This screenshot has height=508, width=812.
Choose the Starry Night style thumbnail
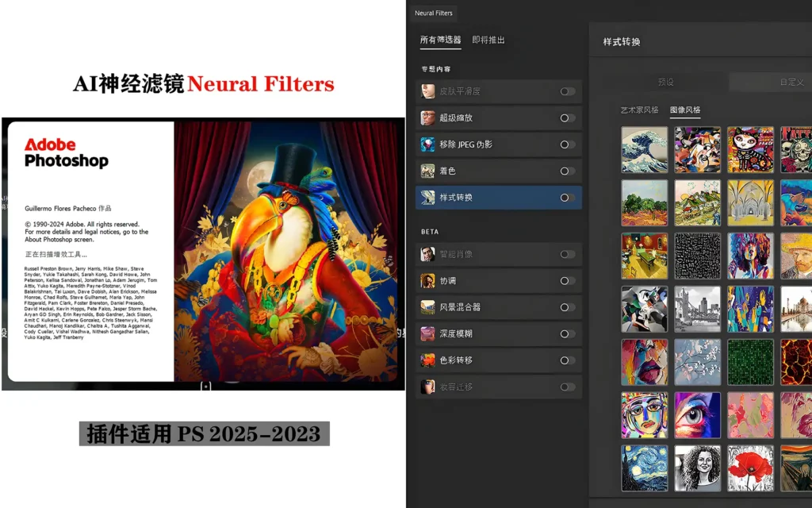[645, 468]
